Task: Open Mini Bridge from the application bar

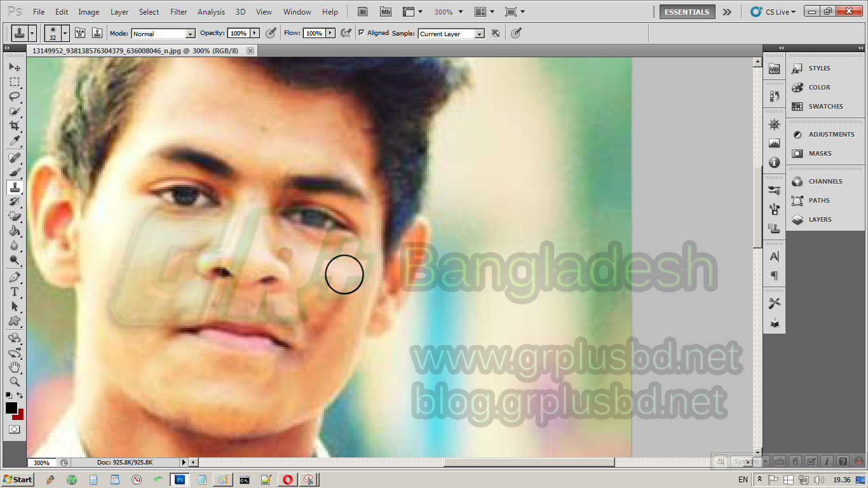Action: [386, 11]
